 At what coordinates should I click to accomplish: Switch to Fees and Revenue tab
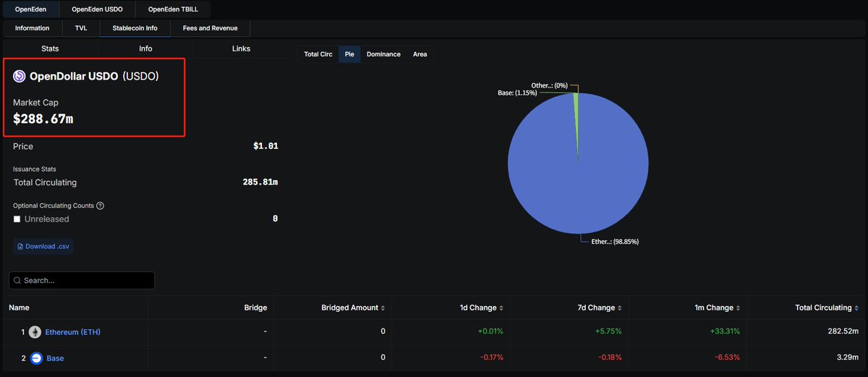[210, 28]
